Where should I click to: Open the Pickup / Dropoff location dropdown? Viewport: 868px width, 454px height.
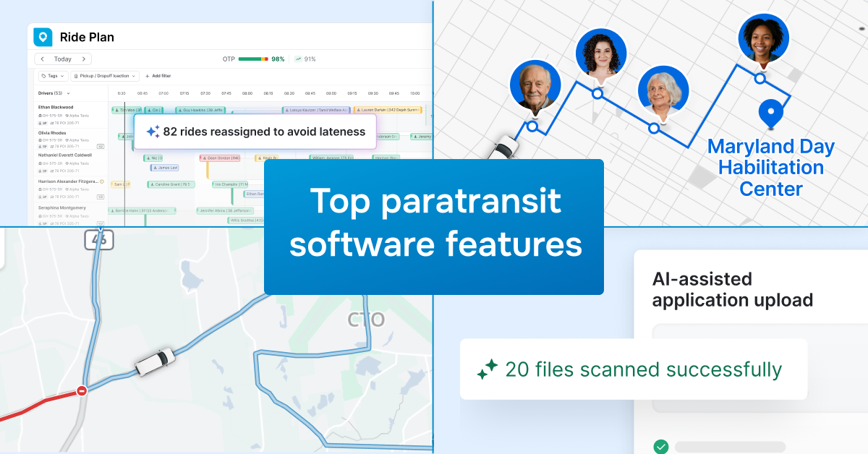(x=105, y=76)
